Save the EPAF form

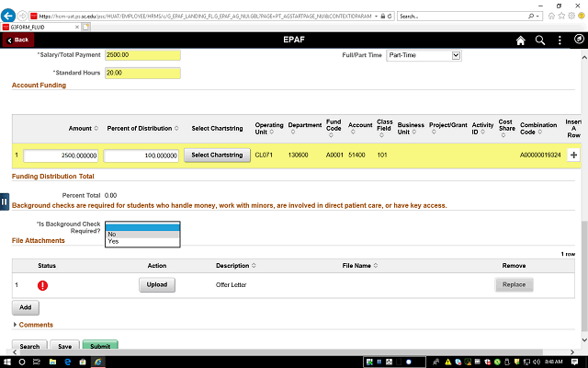click(65, 346)
